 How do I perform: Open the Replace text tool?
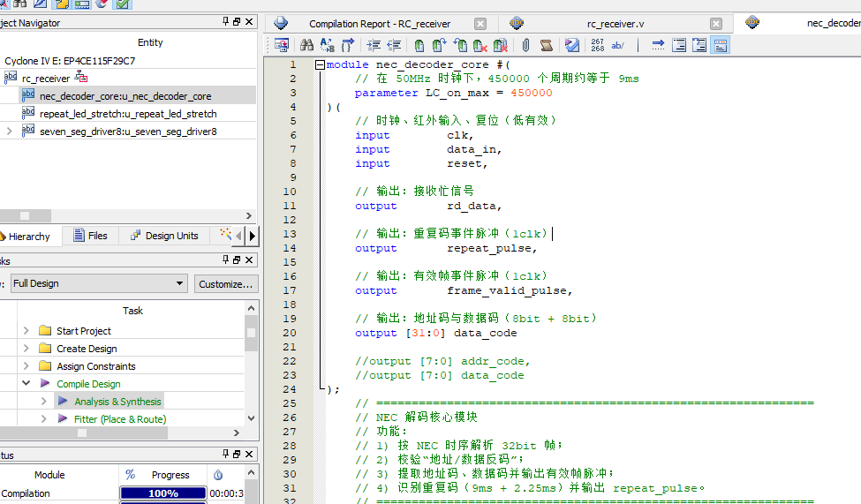pyautogui.click(x=328, y=45)
